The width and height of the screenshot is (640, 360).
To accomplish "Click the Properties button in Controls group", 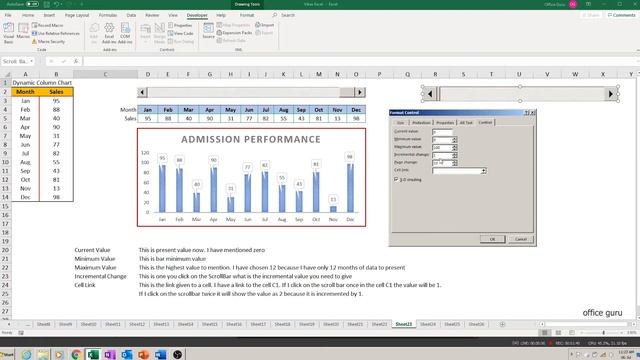I will pyautogui.click(x=180, y=25).
